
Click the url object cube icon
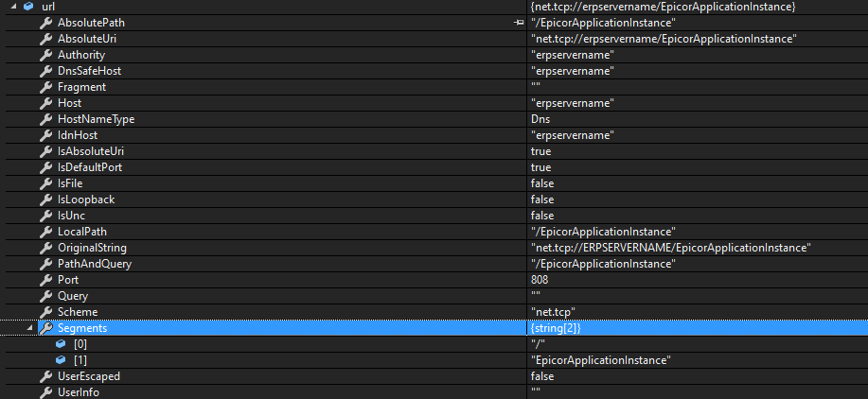28,8
